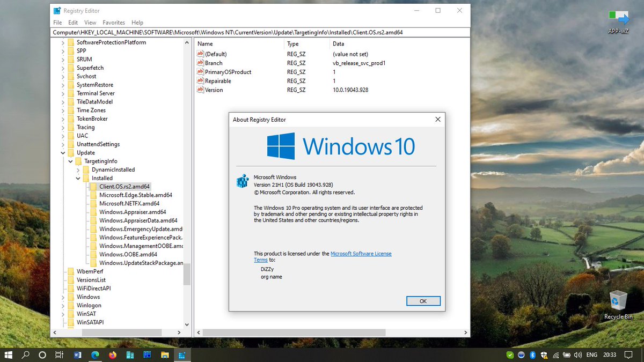Collapse the Installed key
The width and height of the screenshot is (644, 362).
78,178
